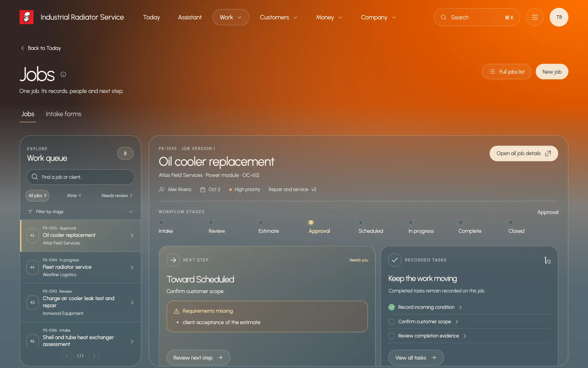Click the Find a job or client field
588x368 pixels.
click(80, 177)
